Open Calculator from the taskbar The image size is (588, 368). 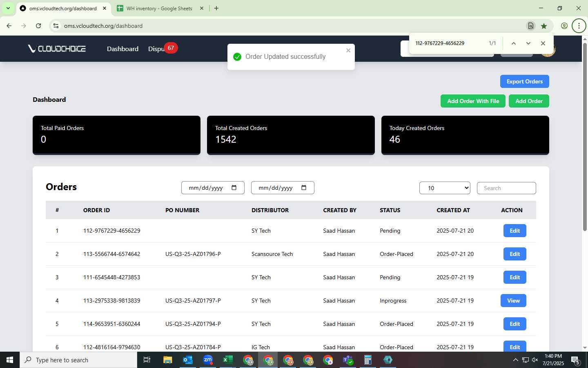pos(368,360)
